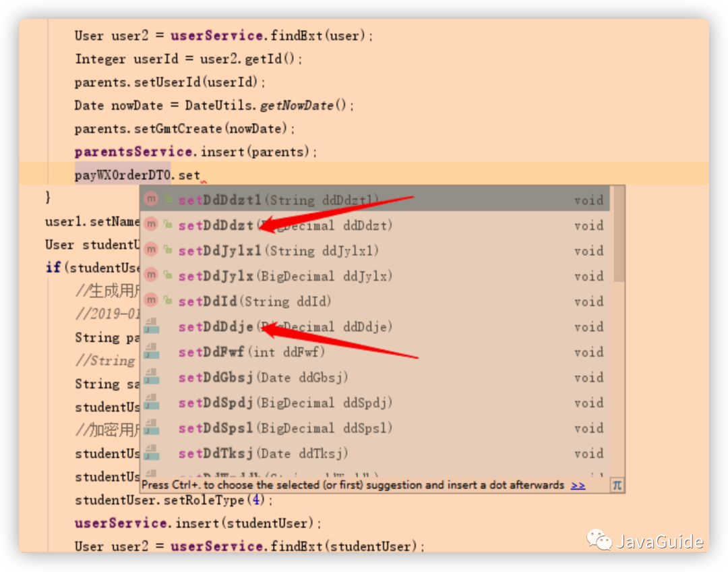Select setDdJylx(BigDecimal ddJylx) entry
The height and width of the screenshot is (572, 728).
[x=375, y=276]
